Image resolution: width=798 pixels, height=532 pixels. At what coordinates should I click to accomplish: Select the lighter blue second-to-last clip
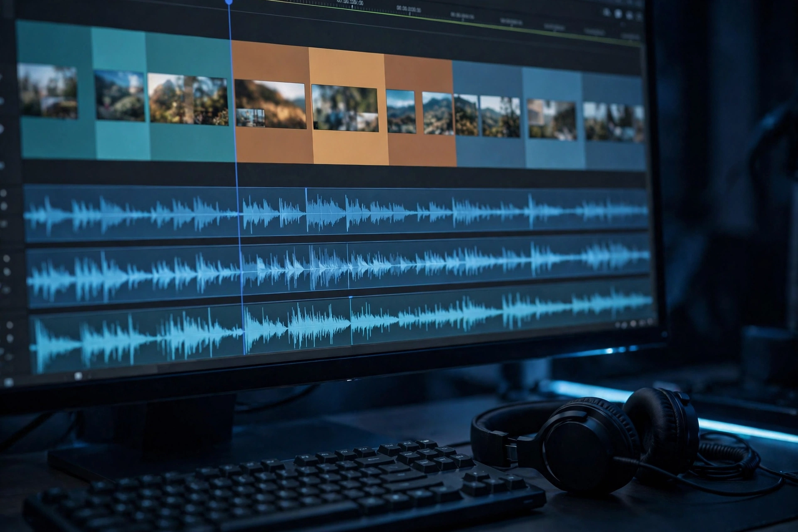[554, 118]
